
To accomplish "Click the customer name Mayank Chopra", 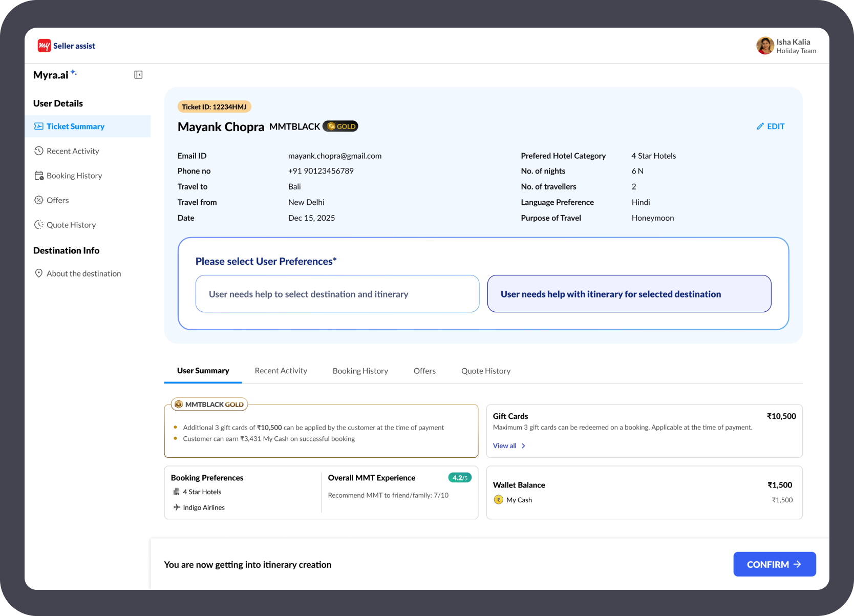I will click(221, 126).
